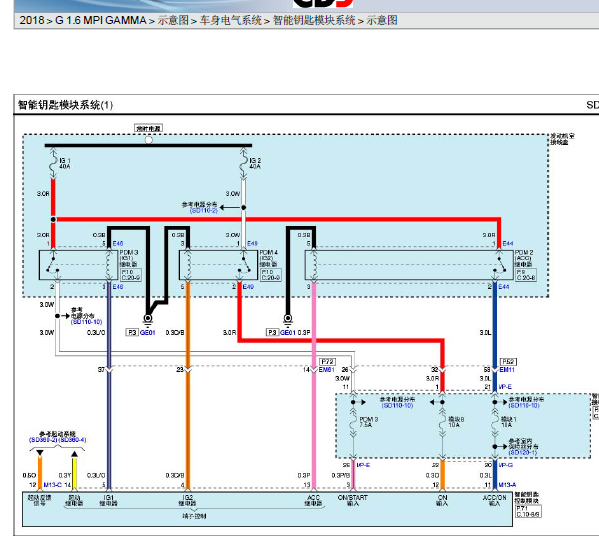Click the GE01 link left of 0.3O/B
The height and width of the screenshot is (554, 599).
(x=148, y=333)
